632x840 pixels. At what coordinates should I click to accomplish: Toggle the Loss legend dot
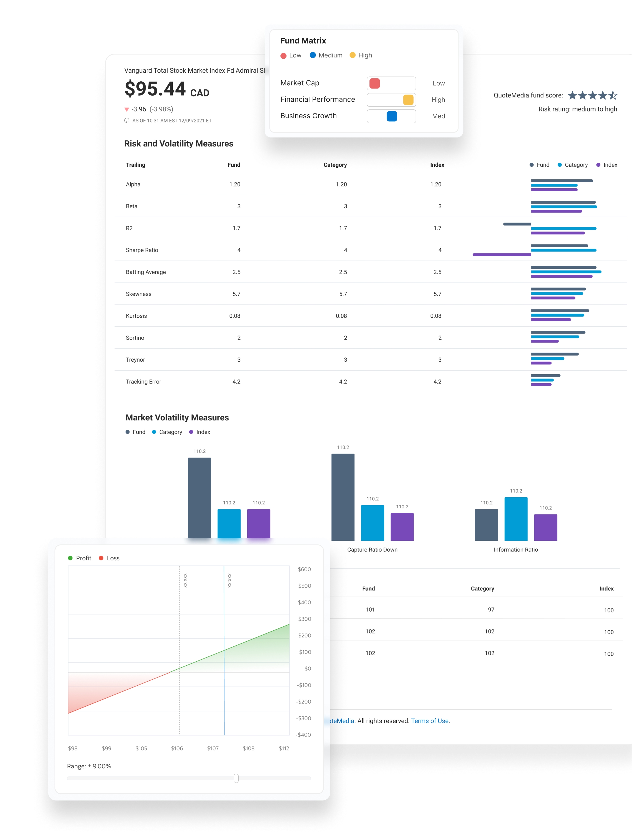point(101,558)
